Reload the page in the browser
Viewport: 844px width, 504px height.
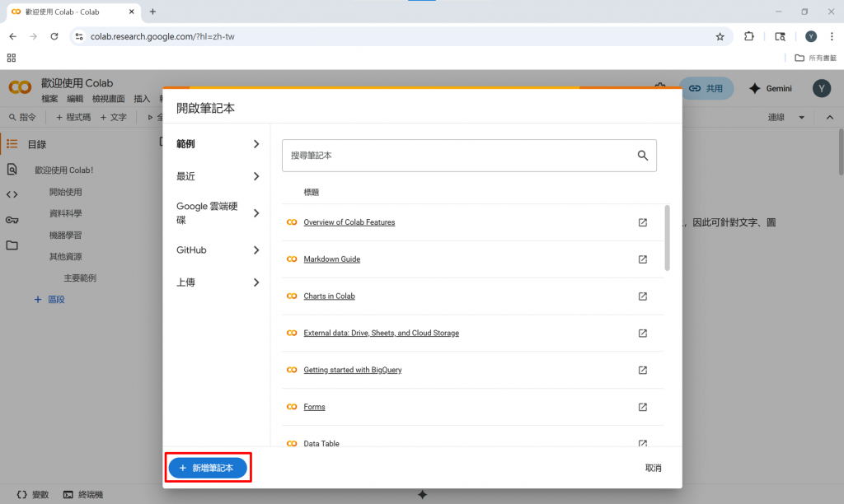54,36
